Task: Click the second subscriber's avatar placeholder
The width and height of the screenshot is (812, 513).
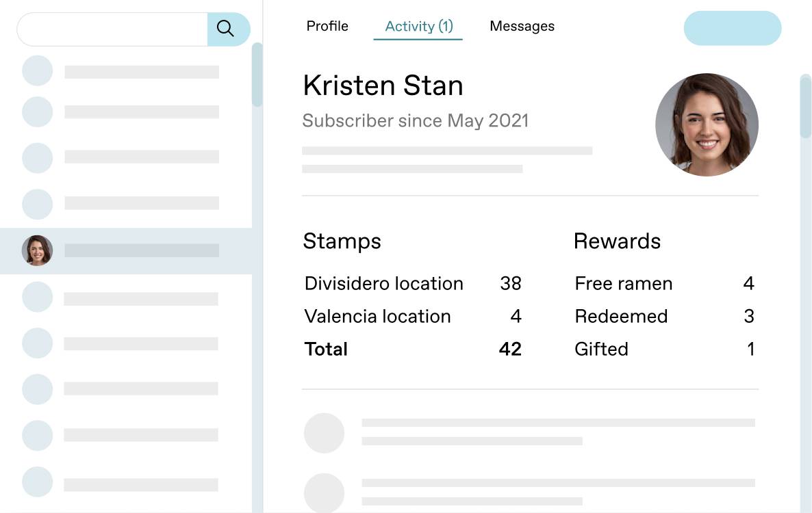Action: (37, 111)
